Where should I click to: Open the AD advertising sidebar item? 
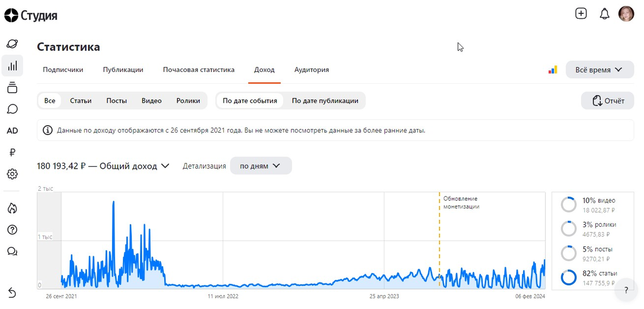(12, 131)
